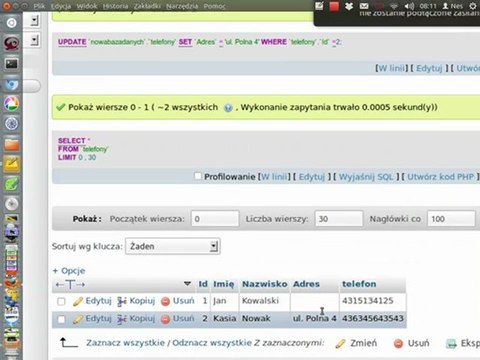Tick the checkbox for row Kasia Nowak
The width and height of the screenshot is (480, 360).
pyautogui.click(x=61, y=319)
